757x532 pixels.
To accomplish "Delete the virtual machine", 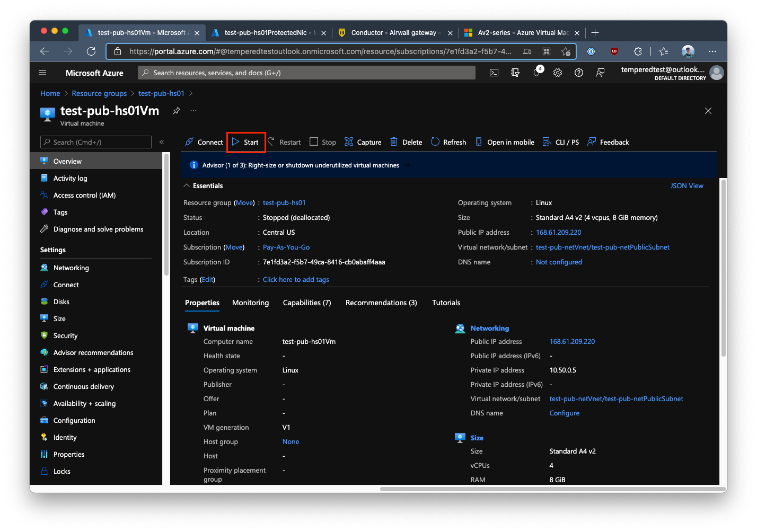I will coord(406,142).
